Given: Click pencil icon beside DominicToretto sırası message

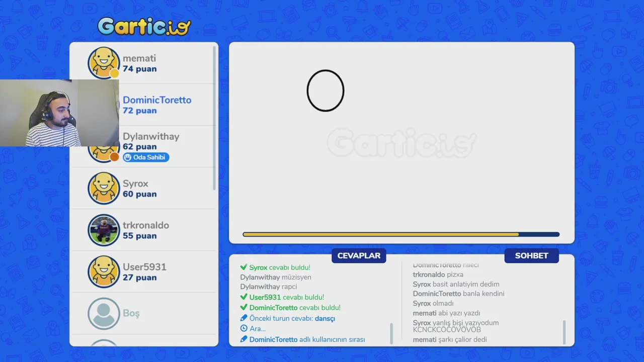Looking at the screenshot, I should tap(244, 339).
